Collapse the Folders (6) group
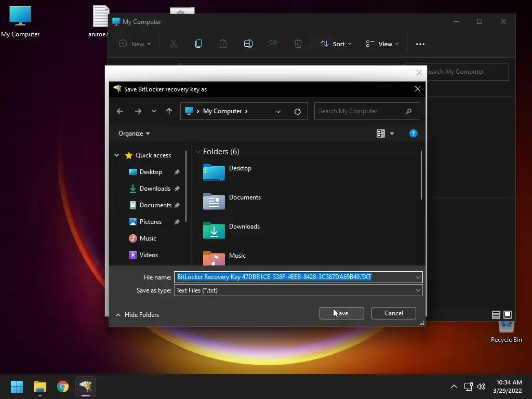This screenshot has width=532, height=399. [198, 152]
